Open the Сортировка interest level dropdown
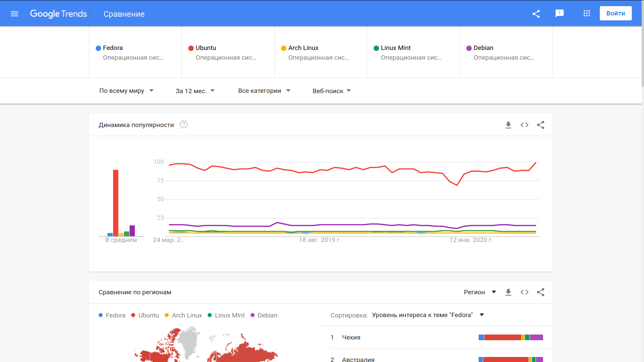 (428, 315)
